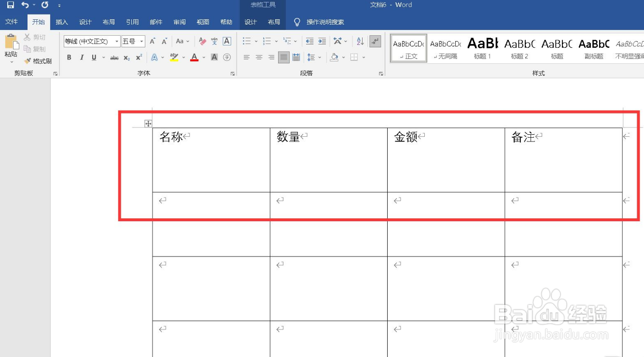The image size is (644, 357).
Task: Apply the yellow text highlight pen
Action: 174,57
